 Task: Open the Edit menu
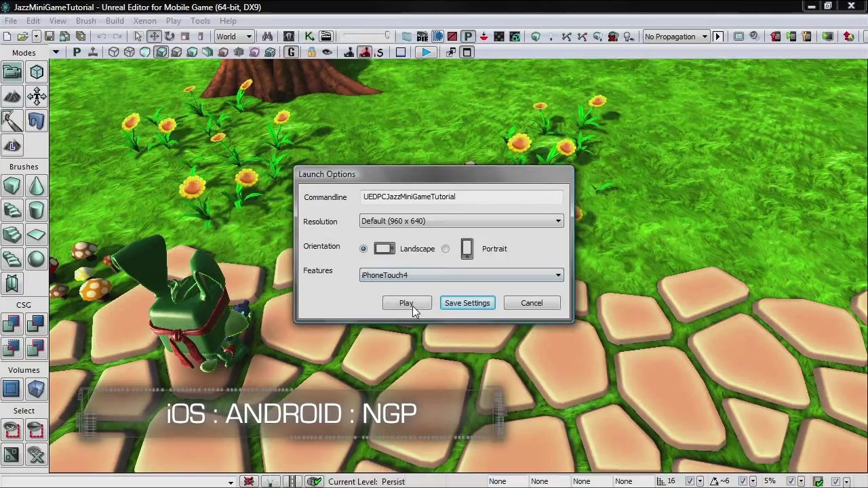pyautogui.click(x=33, y=21)
